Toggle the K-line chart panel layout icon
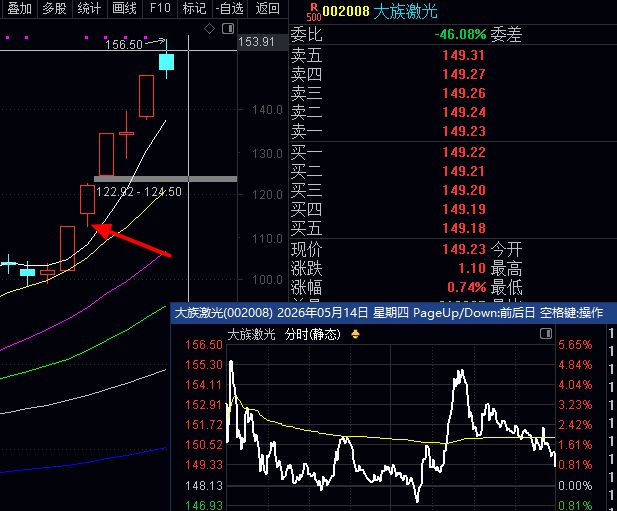 [228, 28]
